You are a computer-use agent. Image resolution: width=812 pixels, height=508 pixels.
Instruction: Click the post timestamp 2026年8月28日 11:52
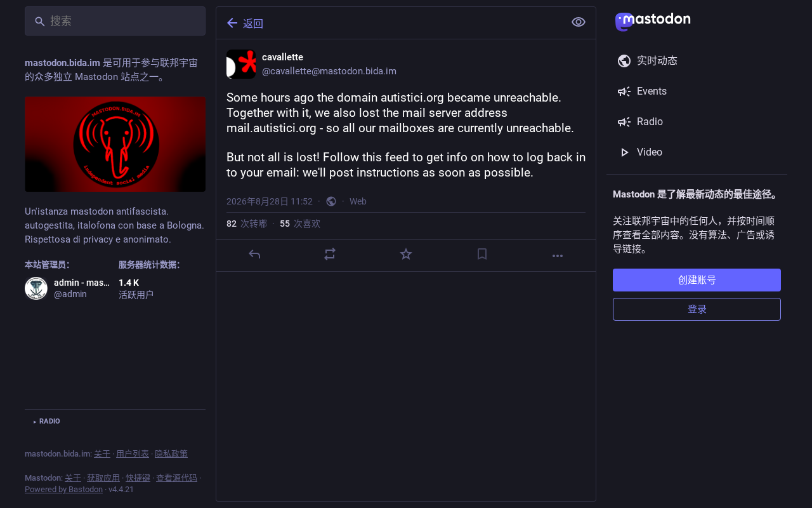(x=270, y=201)
